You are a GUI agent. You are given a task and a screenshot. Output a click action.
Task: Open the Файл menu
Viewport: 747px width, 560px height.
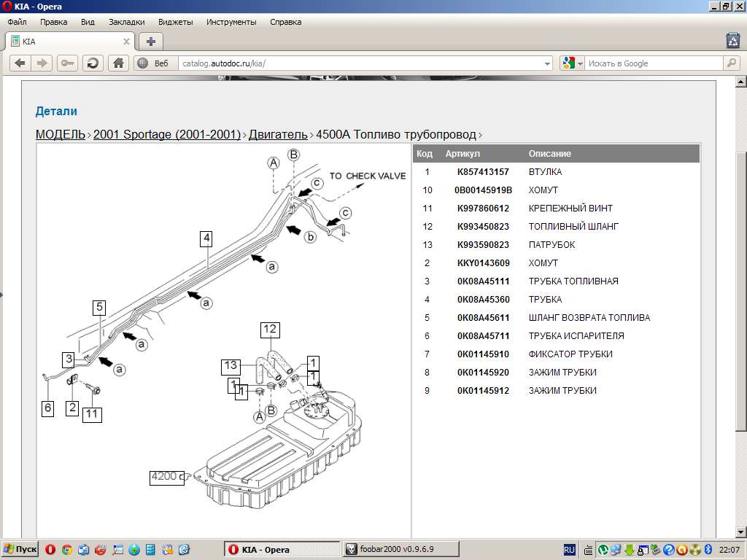pos(18,22)
